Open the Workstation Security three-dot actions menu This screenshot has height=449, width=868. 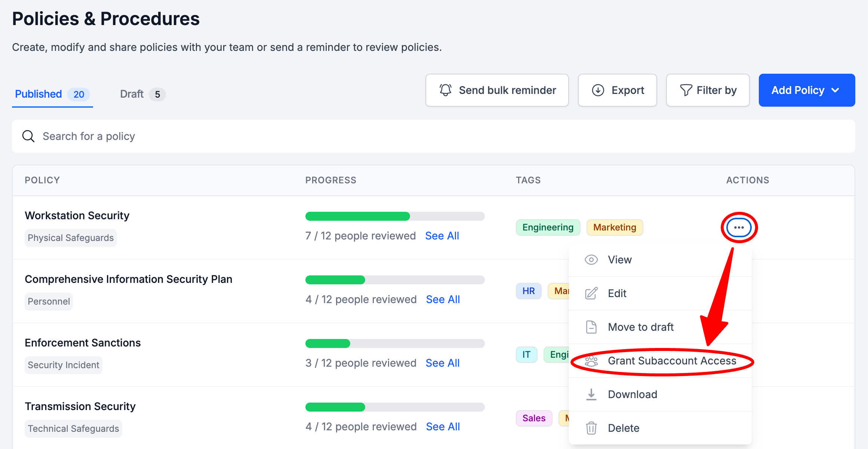pyautogui.click(x=739, y=227)
